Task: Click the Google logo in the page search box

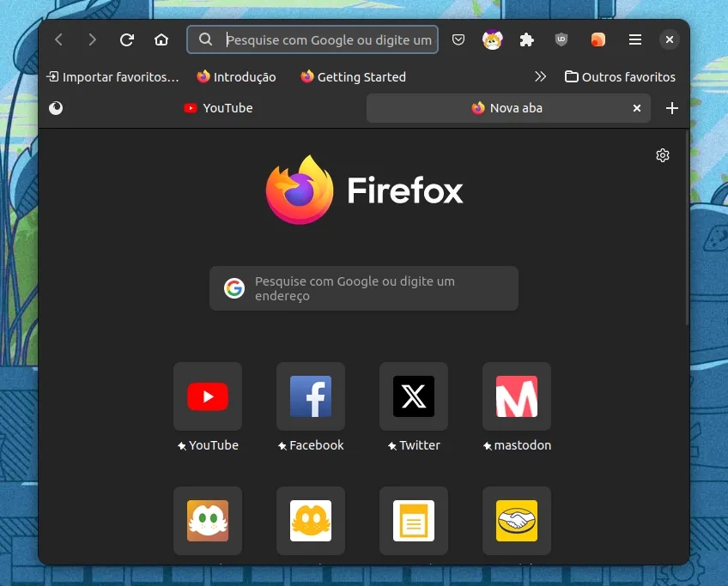Action: click(234, 288)
